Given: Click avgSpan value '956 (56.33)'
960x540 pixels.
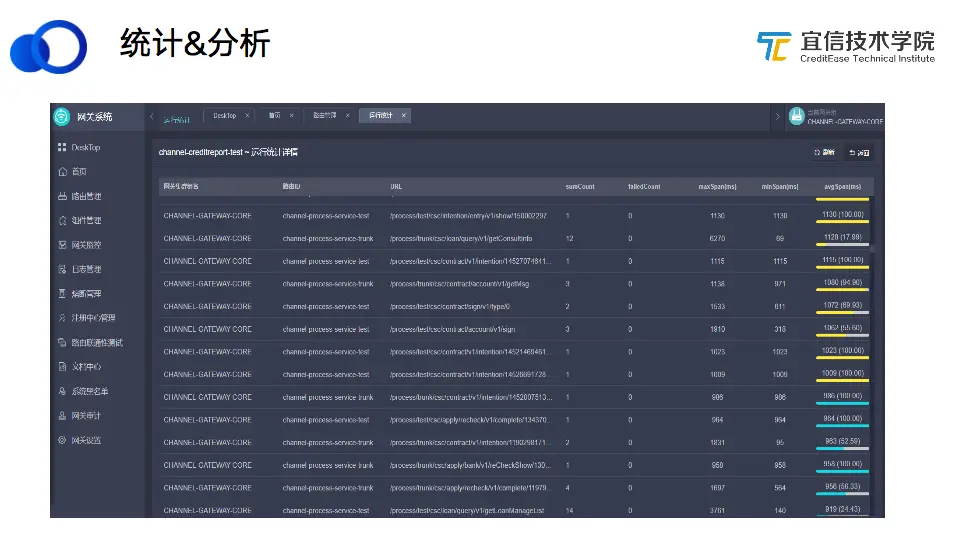Looking at the screenshot, I should 842,487.
